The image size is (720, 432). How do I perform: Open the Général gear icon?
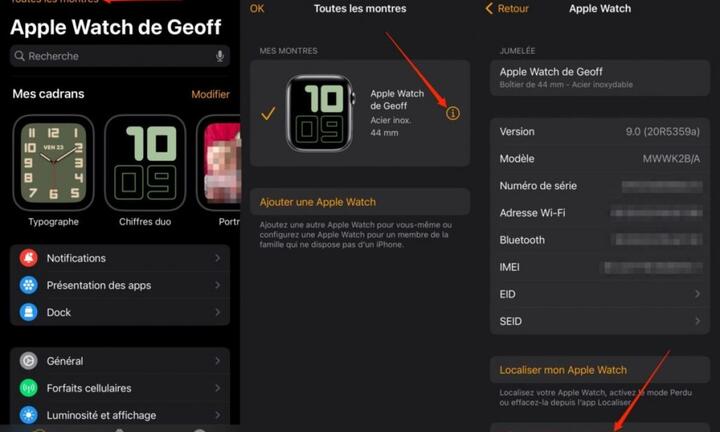(x=28, y=361)
